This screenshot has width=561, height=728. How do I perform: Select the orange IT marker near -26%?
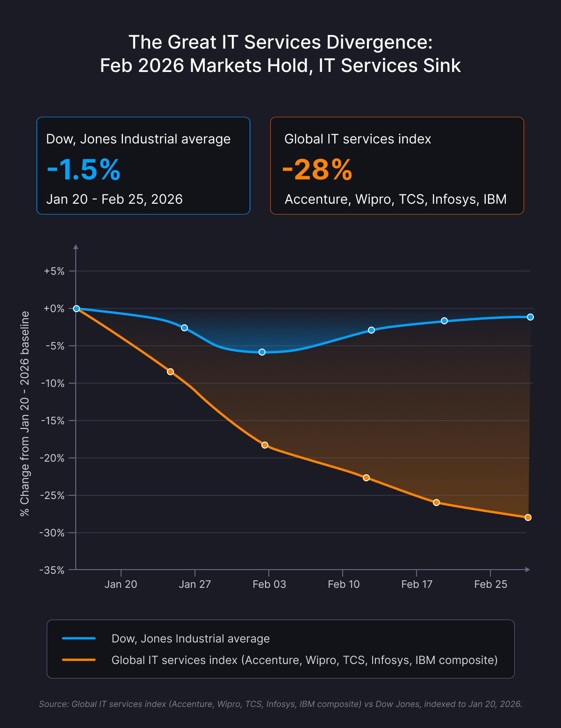pos(436,502)
